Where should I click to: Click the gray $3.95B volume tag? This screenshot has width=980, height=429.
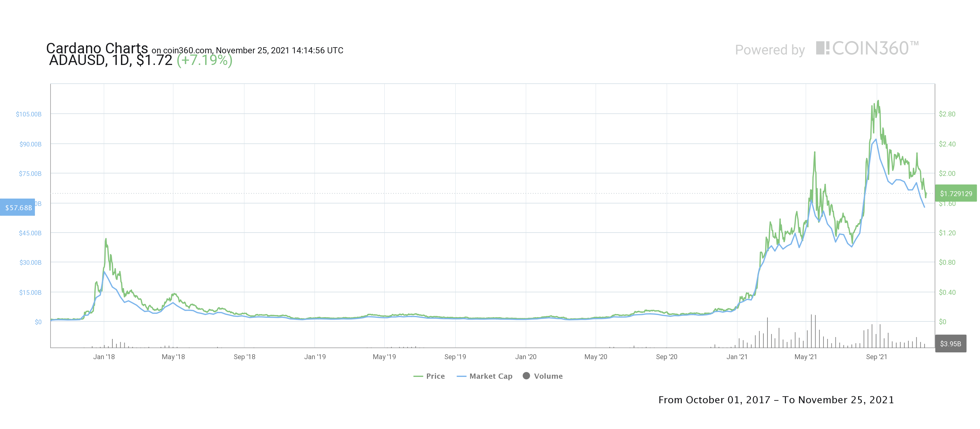950,344
